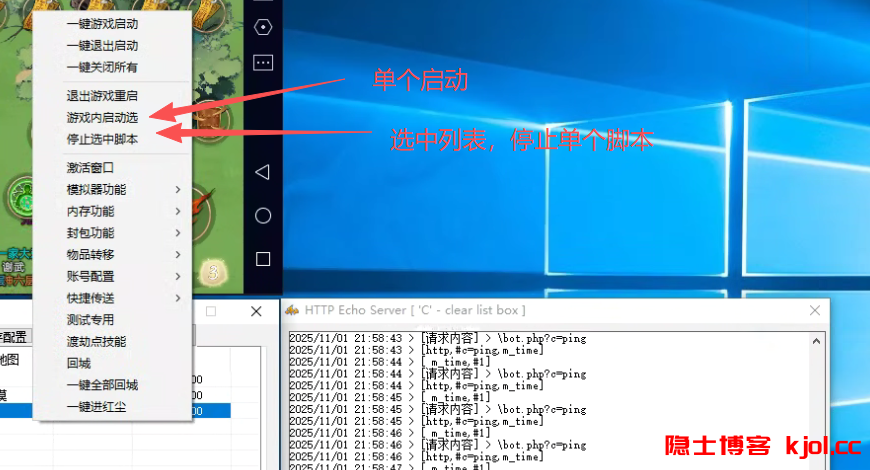Click log line 21:58:45 请求内容 \bot.php?c=ping
The width and height of the screenshot is (870, 470).
pos(438,409)
